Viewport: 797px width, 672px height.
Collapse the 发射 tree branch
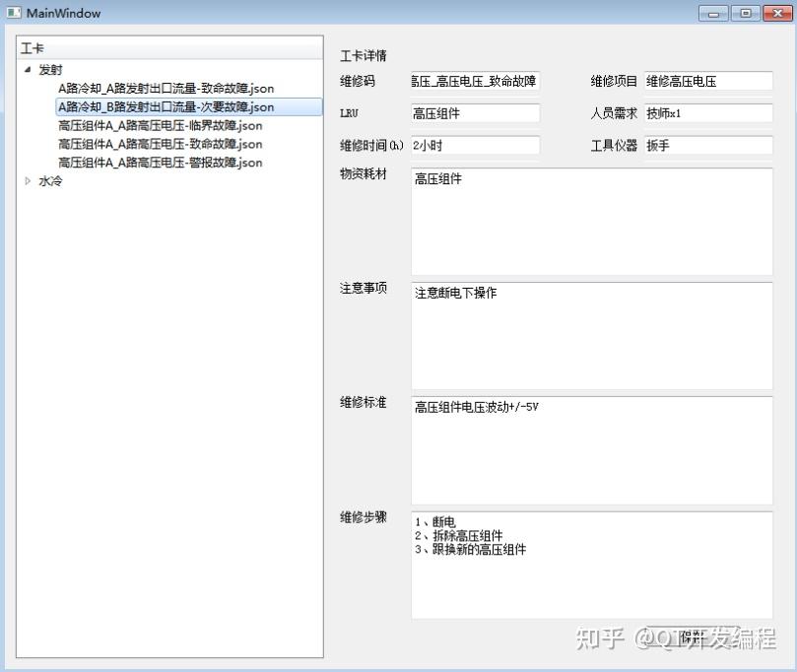(27, 69)
